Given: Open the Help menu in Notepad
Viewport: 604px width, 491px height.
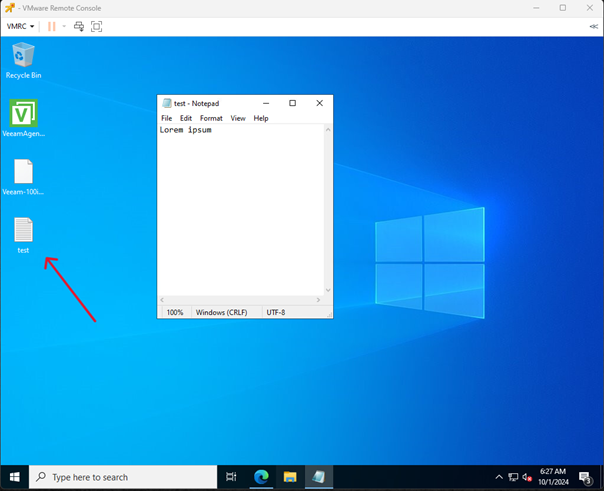Looking at the screenshot, I should 261,118.
